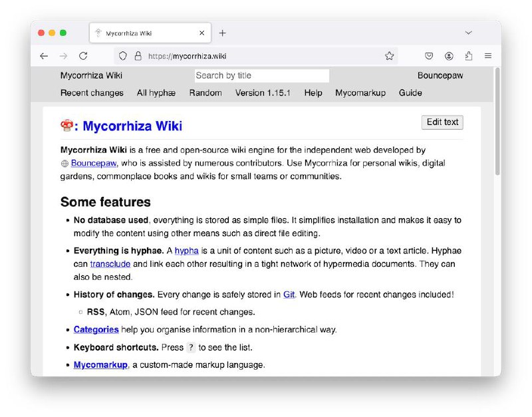This screenshot has height=417, width=532.
Task: Open the Categories link
Action: tap(96, 329)
